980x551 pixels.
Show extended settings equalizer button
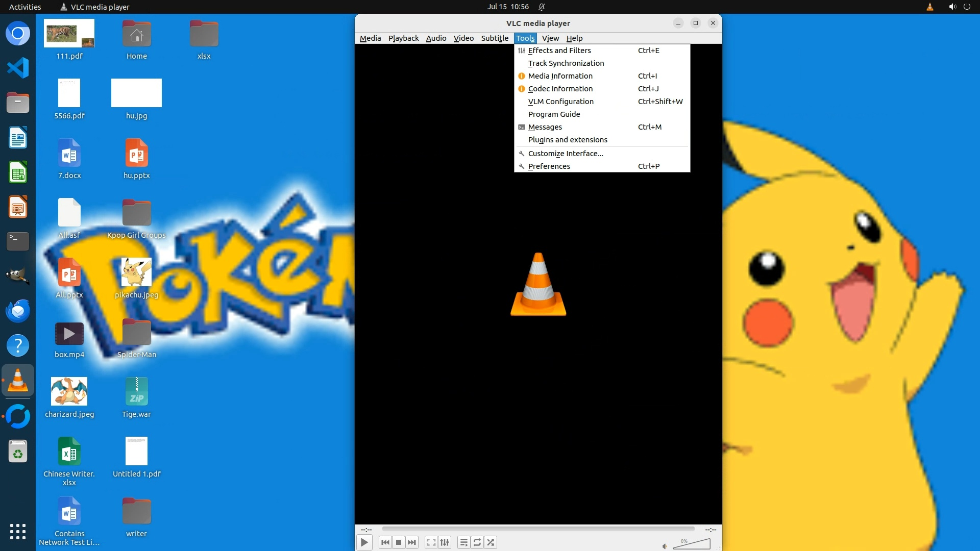tap(445, 542)
